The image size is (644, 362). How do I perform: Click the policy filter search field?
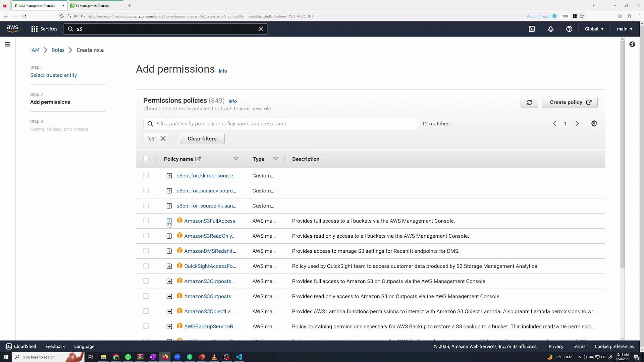point(280,123)
